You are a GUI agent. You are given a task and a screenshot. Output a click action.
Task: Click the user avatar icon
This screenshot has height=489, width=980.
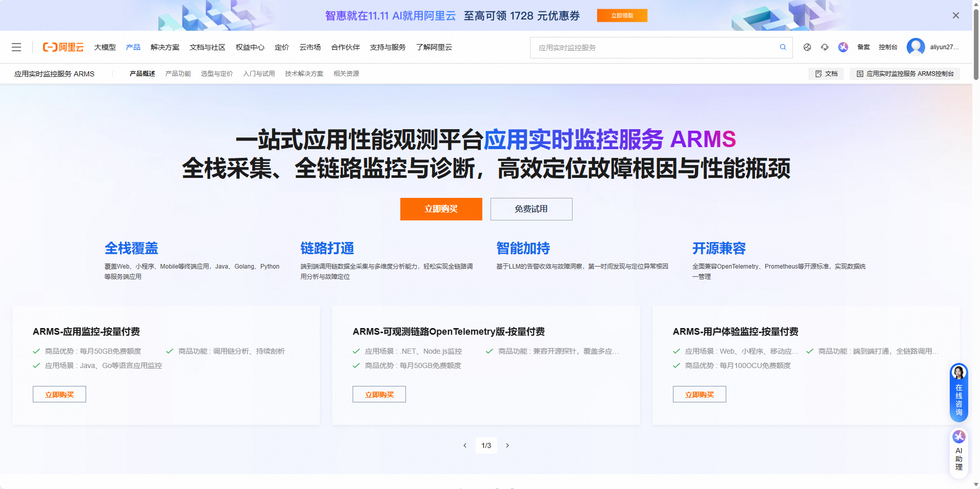tap(915, 47)
